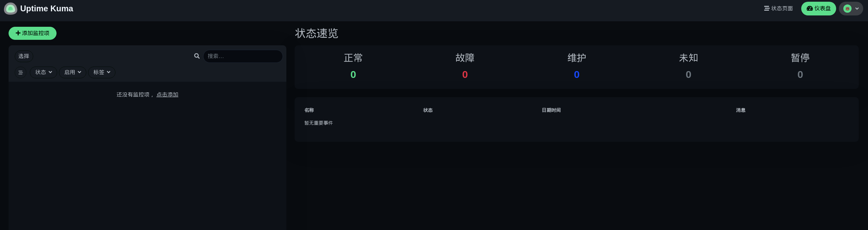Click the user avatar icon

pos(847,9)
